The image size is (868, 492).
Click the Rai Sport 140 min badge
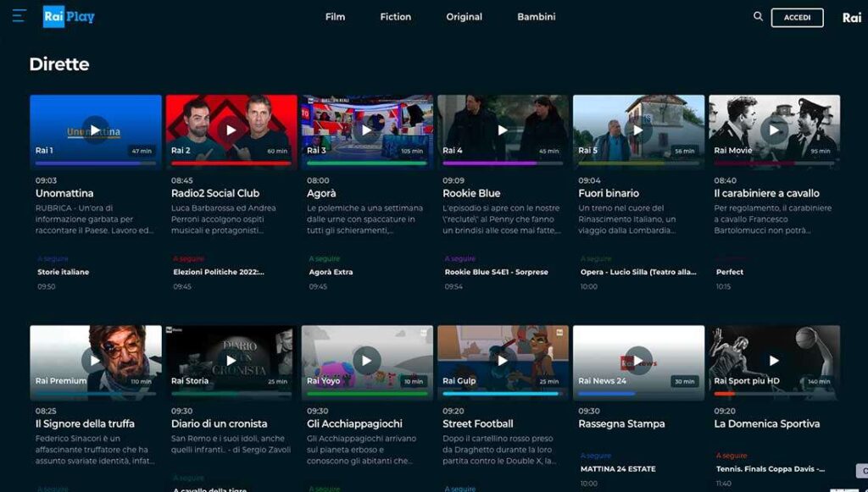[x=819, y=381]
